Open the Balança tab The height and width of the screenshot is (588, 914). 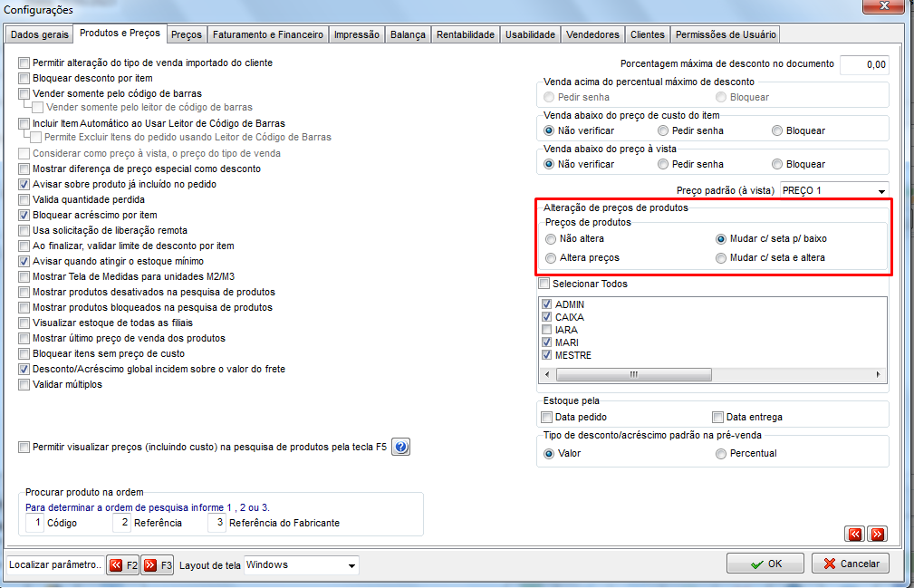(408, 35)
